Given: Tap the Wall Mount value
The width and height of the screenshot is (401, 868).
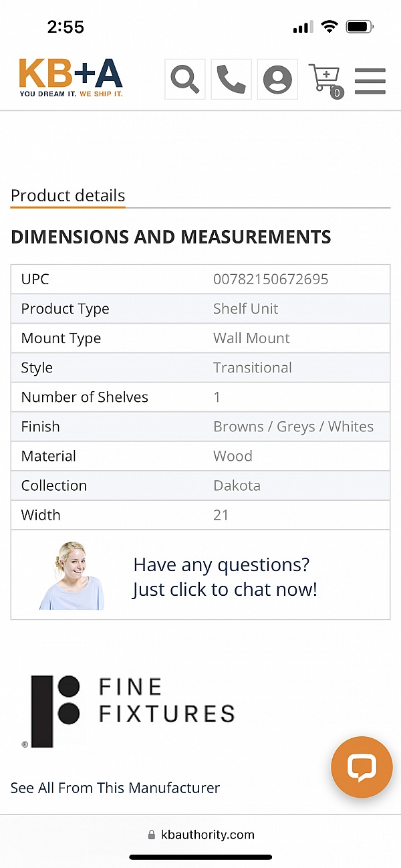Looking at the screenshot, I should pos(251,338).
